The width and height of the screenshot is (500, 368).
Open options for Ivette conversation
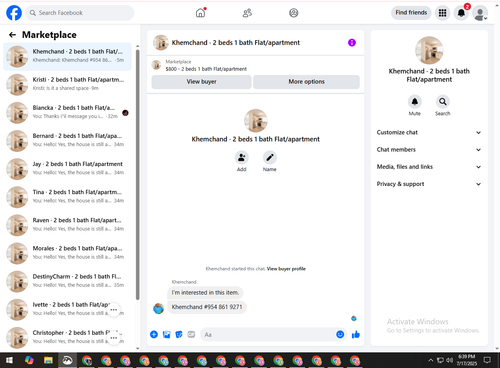pos(114,310)
